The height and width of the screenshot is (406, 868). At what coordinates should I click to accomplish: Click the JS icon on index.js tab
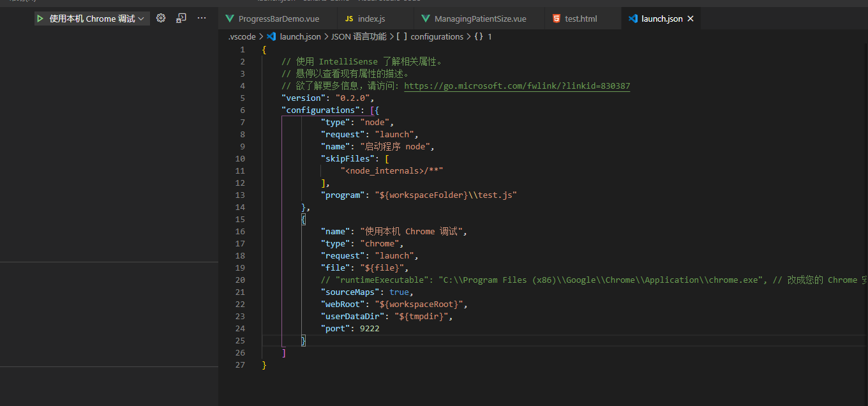point(349,19)
